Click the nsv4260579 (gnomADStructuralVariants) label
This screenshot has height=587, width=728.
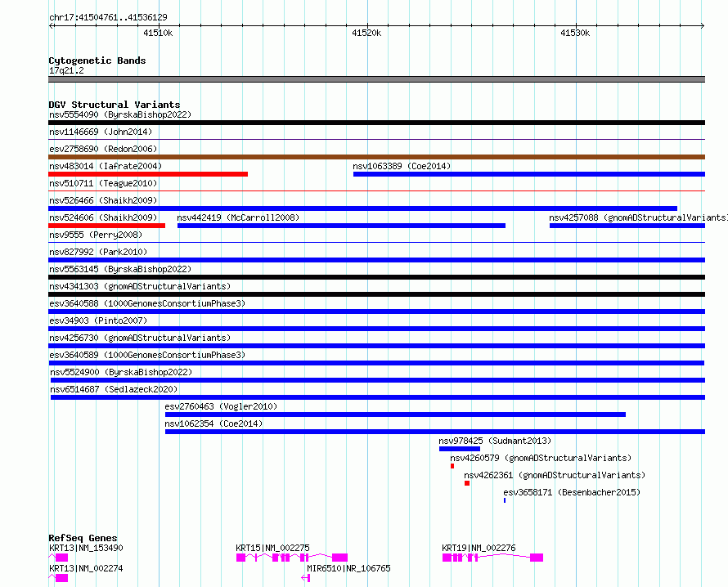tap(541, 458)
